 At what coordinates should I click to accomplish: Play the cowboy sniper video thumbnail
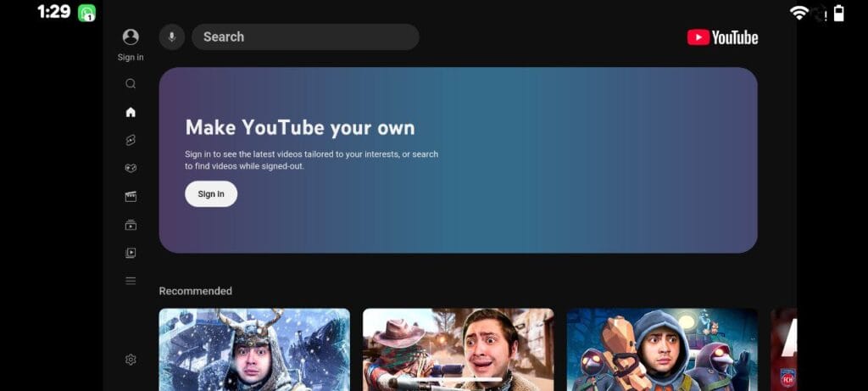coord(459,349)
